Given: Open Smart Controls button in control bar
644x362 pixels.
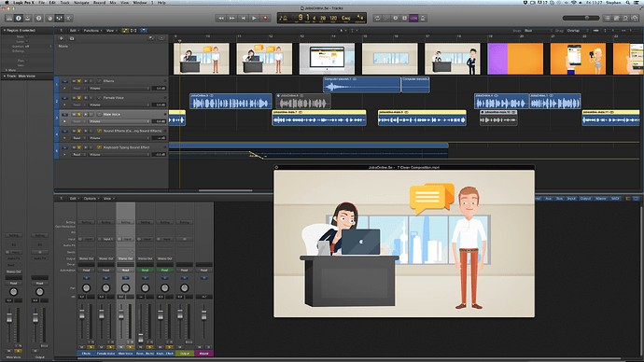Looking at the screenshot, I should coord(50,18).
